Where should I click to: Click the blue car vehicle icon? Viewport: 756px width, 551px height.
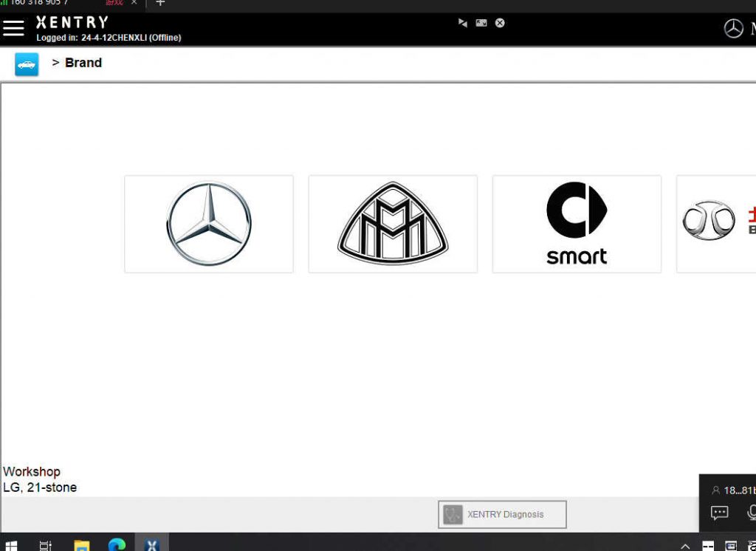pyautogui.click(x=27, y=64)
